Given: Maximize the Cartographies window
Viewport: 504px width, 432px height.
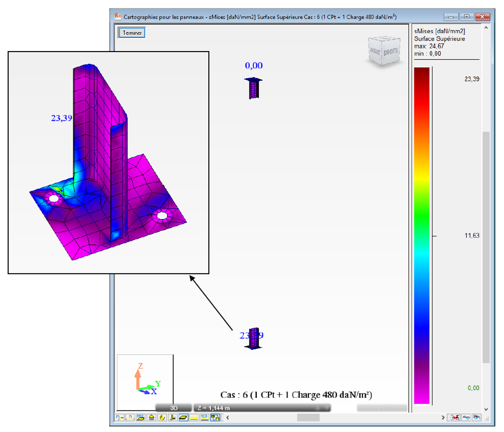Looking at the screenshot, I should click(466, 16).
